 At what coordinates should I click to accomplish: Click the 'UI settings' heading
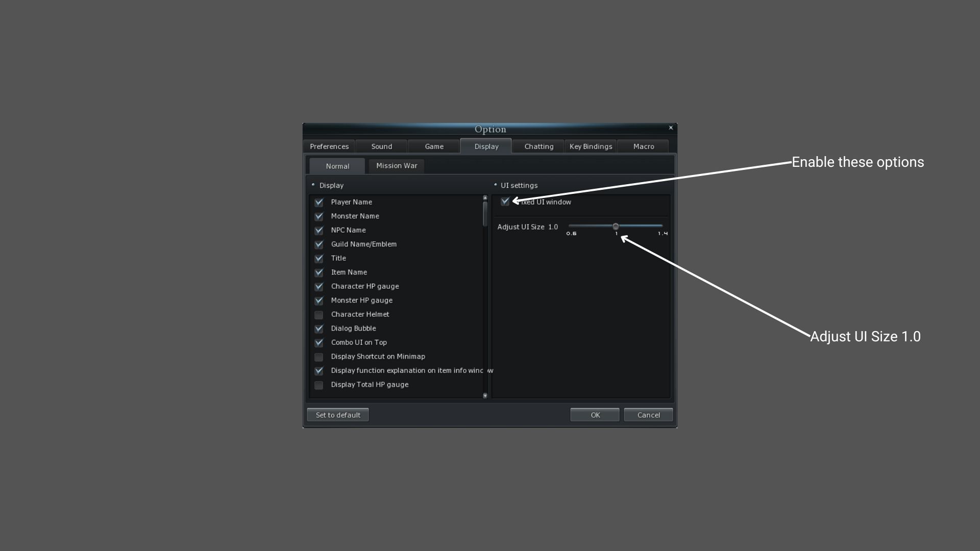pos(519,186)
